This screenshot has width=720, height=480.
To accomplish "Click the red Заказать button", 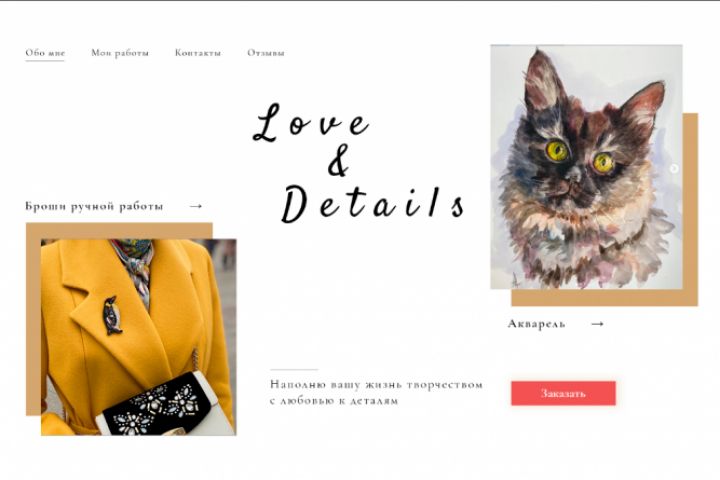I will click(563, 393).
